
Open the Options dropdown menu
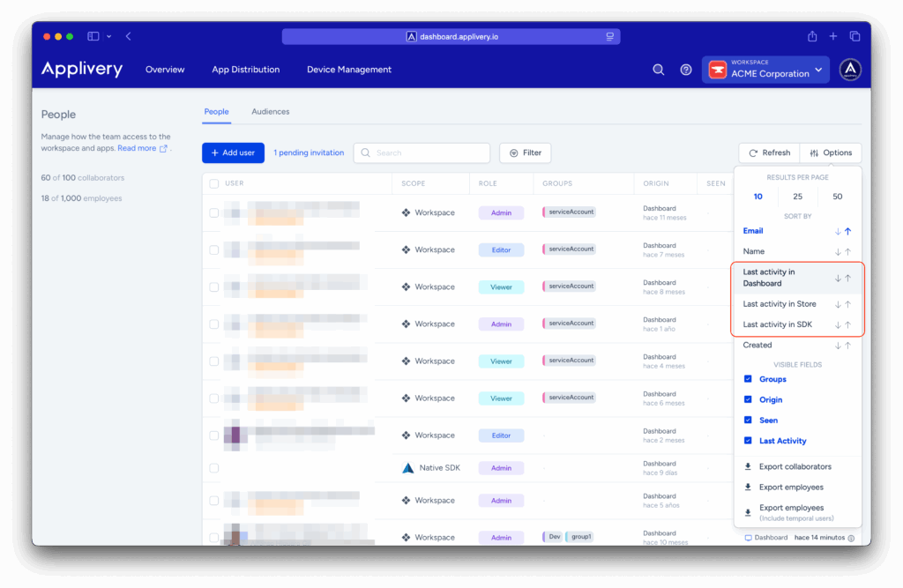pyautogui.click(x=831, y=153)
